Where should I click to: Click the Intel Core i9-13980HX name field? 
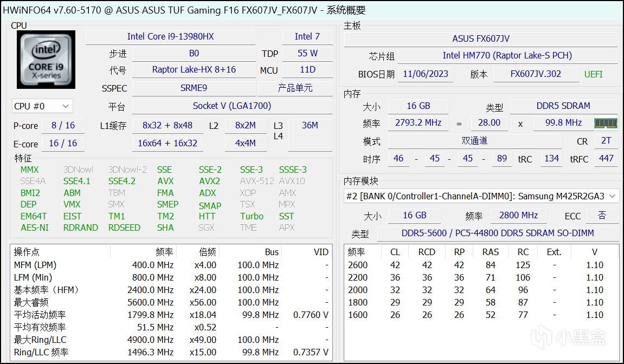tap(170, 37)
